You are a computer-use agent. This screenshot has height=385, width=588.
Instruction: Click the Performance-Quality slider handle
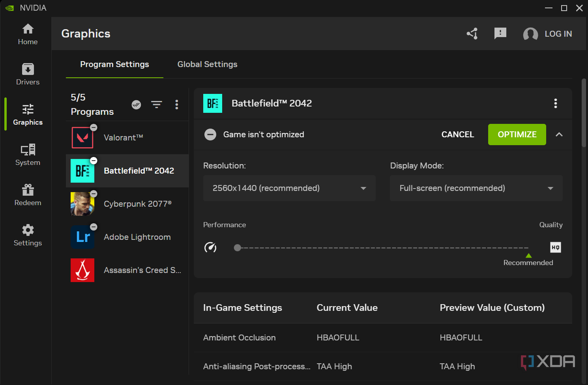237,248
